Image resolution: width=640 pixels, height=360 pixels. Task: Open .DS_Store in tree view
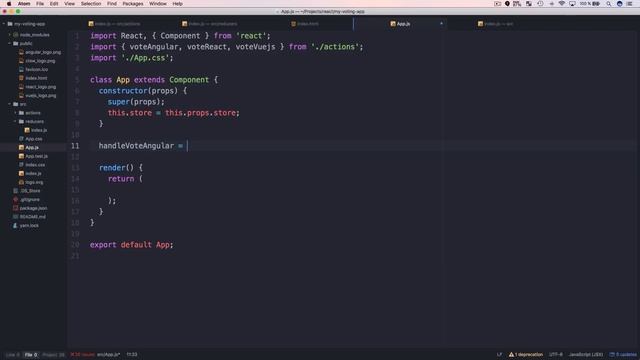(30, 191)
